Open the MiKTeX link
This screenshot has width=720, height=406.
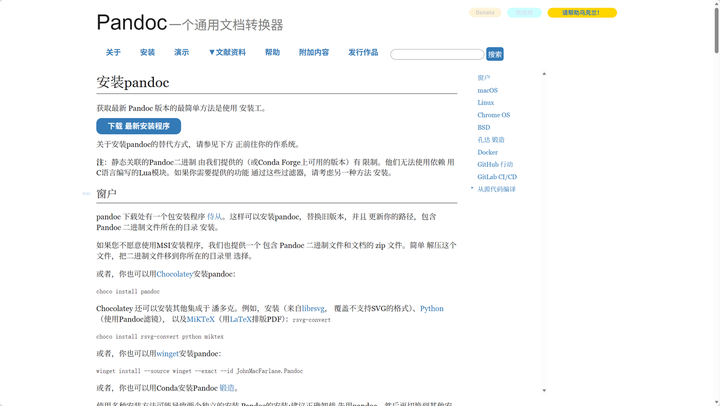point(201,319)
